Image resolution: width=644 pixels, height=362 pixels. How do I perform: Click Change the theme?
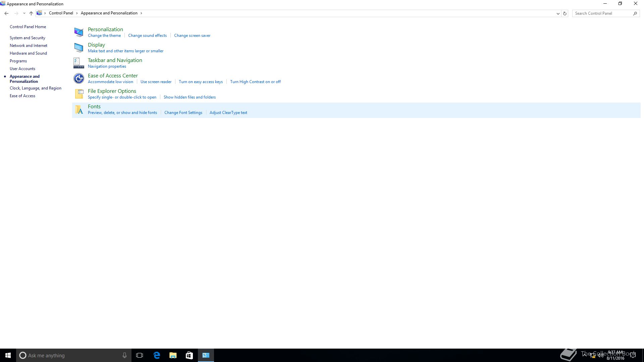point(104,36)
